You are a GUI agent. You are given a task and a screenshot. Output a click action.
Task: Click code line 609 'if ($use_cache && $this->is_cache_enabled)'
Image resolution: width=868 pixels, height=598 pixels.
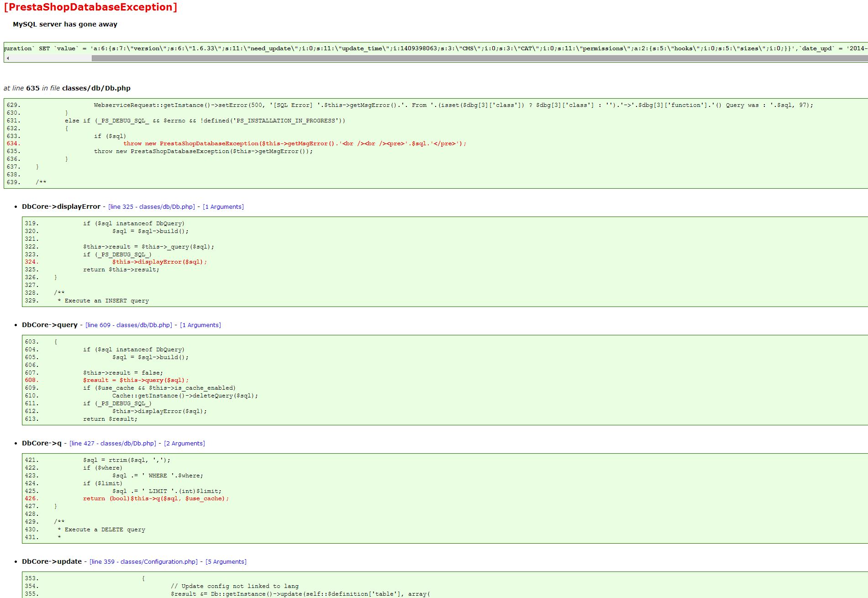pyautogui.click(x=159, y=388)
